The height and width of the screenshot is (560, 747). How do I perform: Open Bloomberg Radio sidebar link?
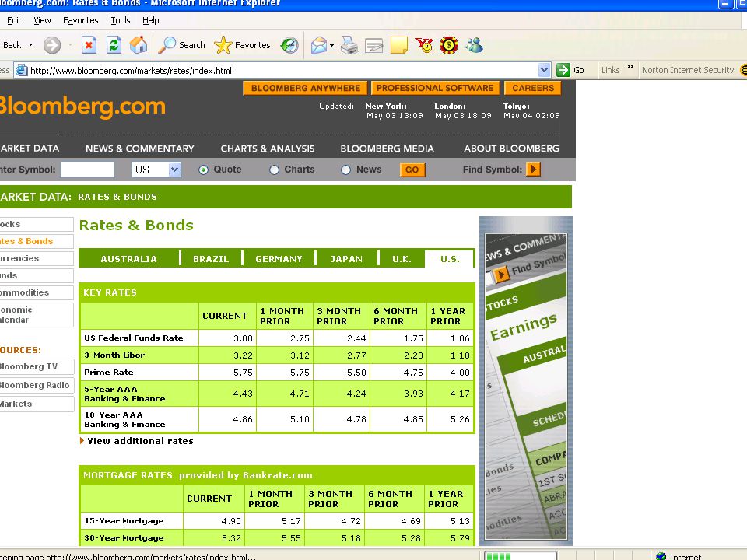37,385
